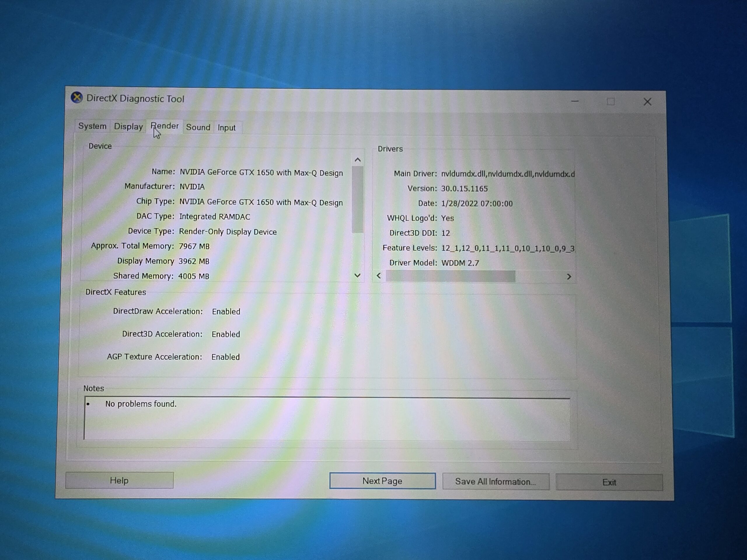Click the Help button
The width and height of the screenshot is (747, 560).
(119, 480)
